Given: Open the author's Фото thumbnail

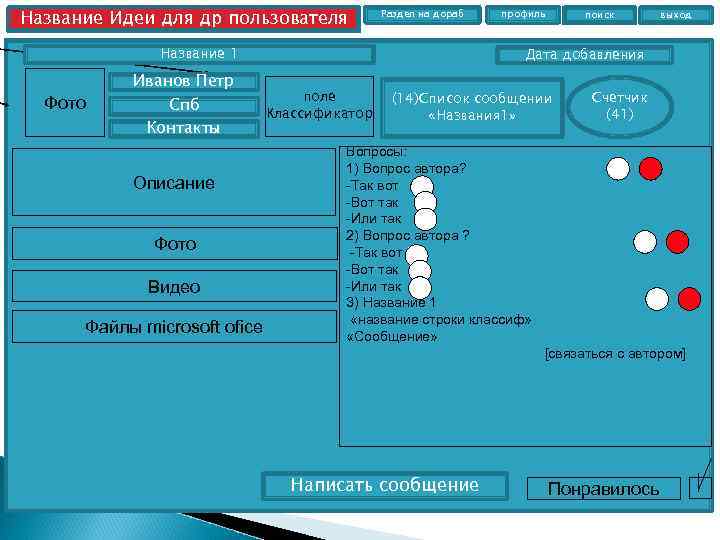Looking at the screenshot, I should [65, 103].
